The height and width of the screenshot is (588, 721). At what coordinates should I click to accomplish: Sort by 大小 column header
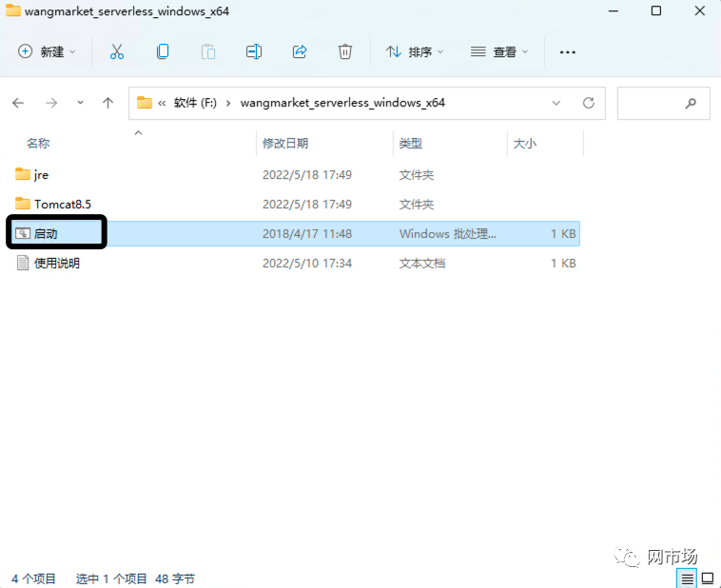(x=525, y=143)
